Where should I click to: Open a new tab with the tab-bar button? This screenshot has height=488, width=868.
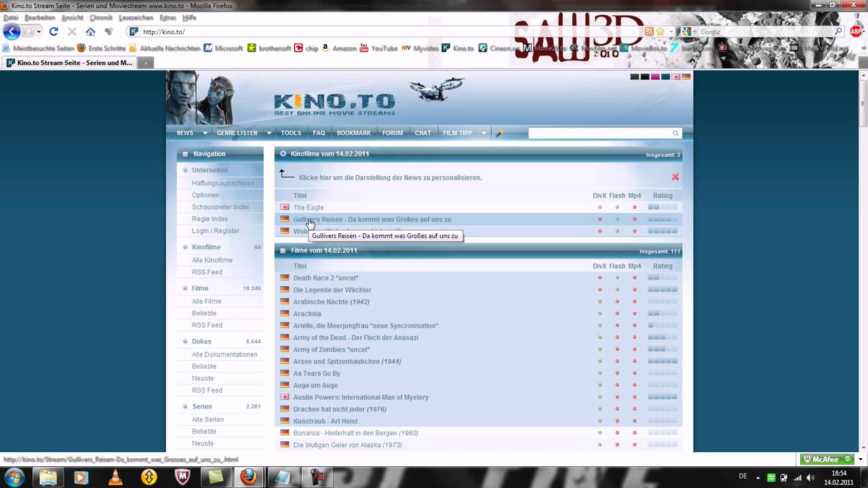[x=145, y=62]
